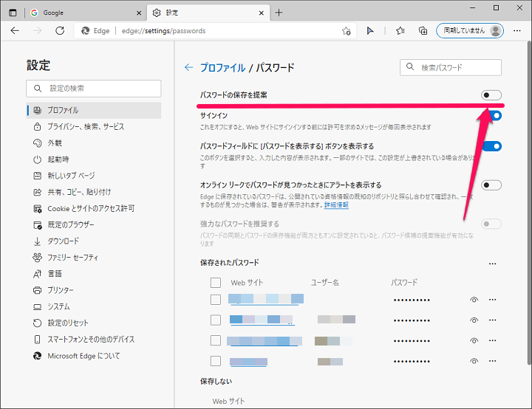Image resolution: width=532 pixels, height=409 pixels.
Task: Click the 設定の検索 field
Action: pyautogui.click(x=94, y=89)
